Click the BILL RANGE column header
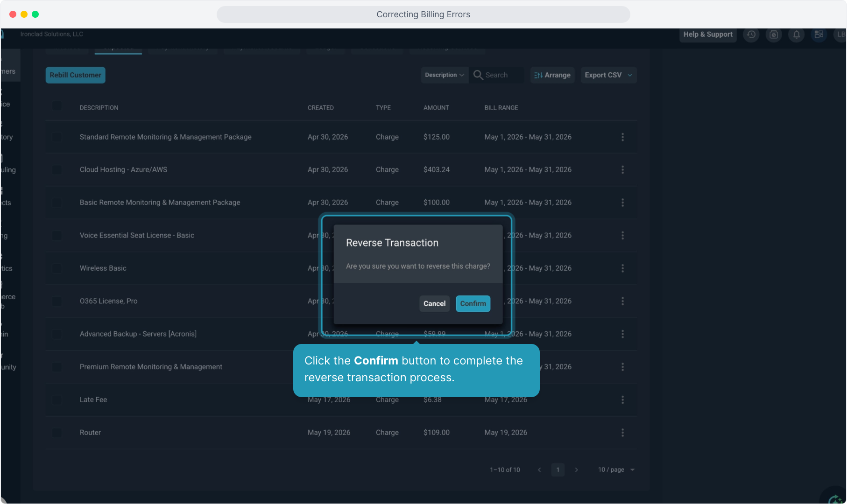This screenshot has height=504, width=847. point(501,108)
